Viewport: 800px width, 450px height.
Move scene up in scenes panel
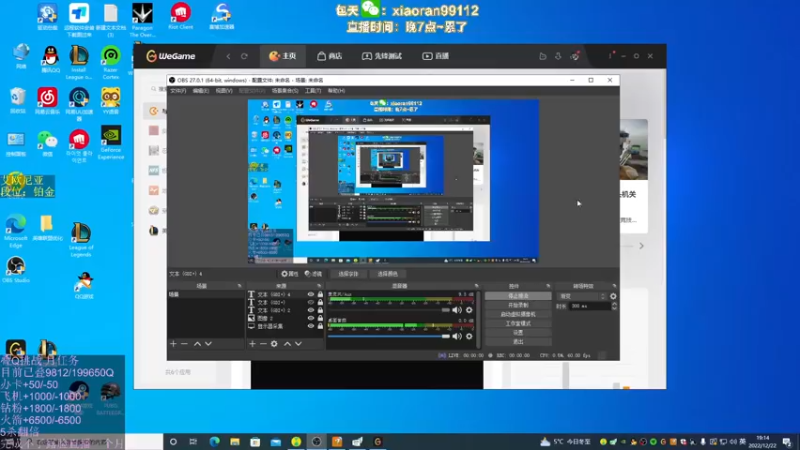(x=197, y=344)
